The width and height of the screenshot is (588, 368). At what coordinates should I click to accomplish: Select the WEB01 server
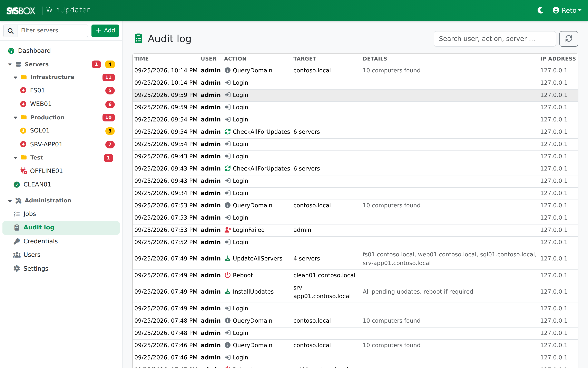point(41,104)
